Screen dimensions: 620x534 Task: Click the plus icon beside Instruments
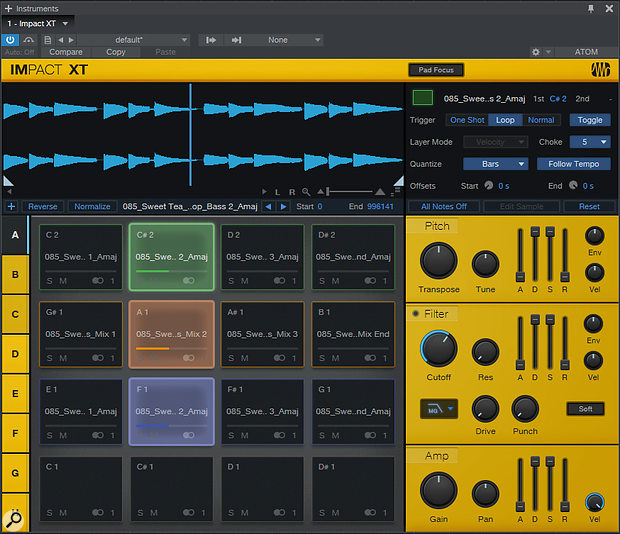coord(8,8)
